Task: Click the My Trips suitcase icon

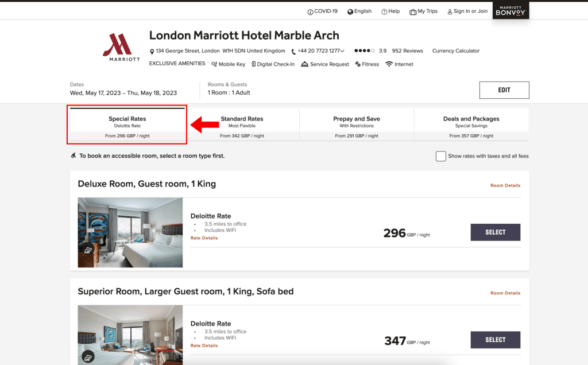Action: click(x=413, y=12)
